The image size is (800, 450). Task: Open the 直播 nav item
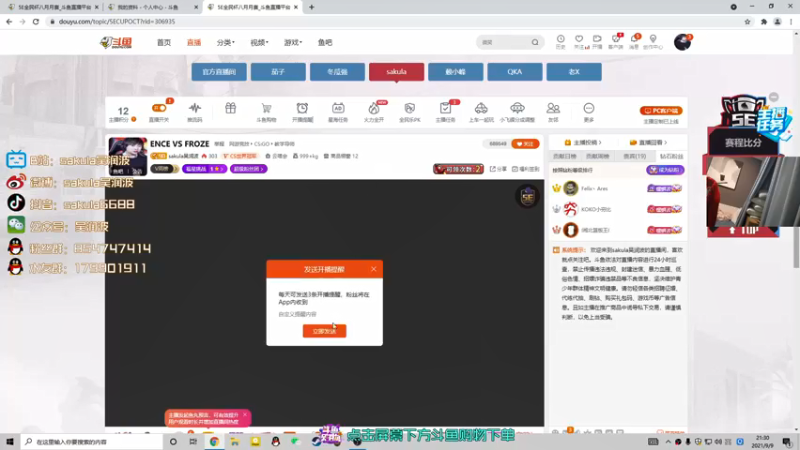[194, 42]
